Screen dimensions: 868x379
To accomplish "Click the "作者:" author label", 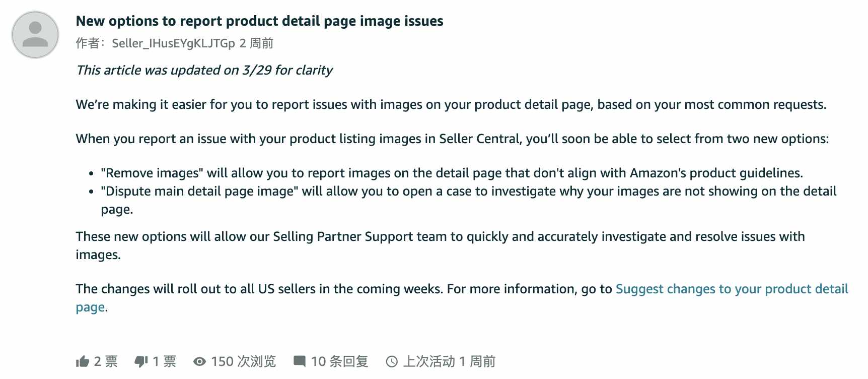I will [x=92, y=43].
